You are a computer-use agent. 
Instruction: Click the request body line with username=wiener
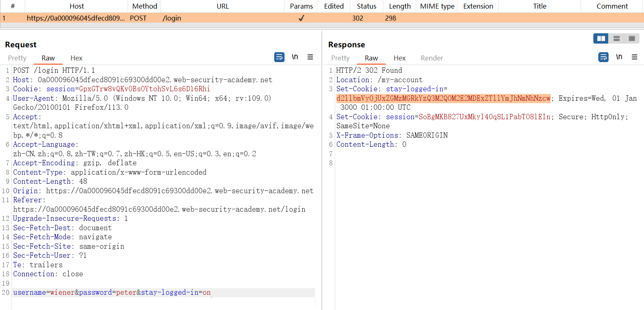(x=112, y=293)
